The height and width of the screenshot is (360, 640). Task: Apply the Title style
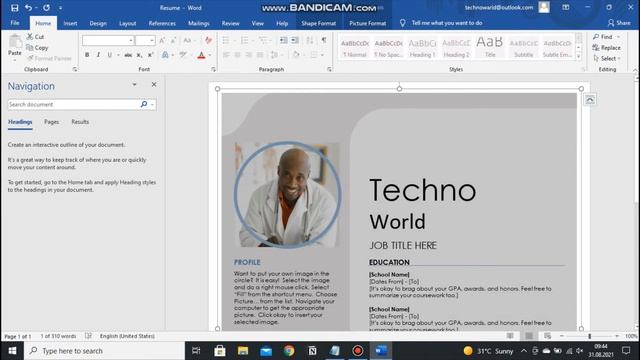pyautogui.click(x=490, y=48)
